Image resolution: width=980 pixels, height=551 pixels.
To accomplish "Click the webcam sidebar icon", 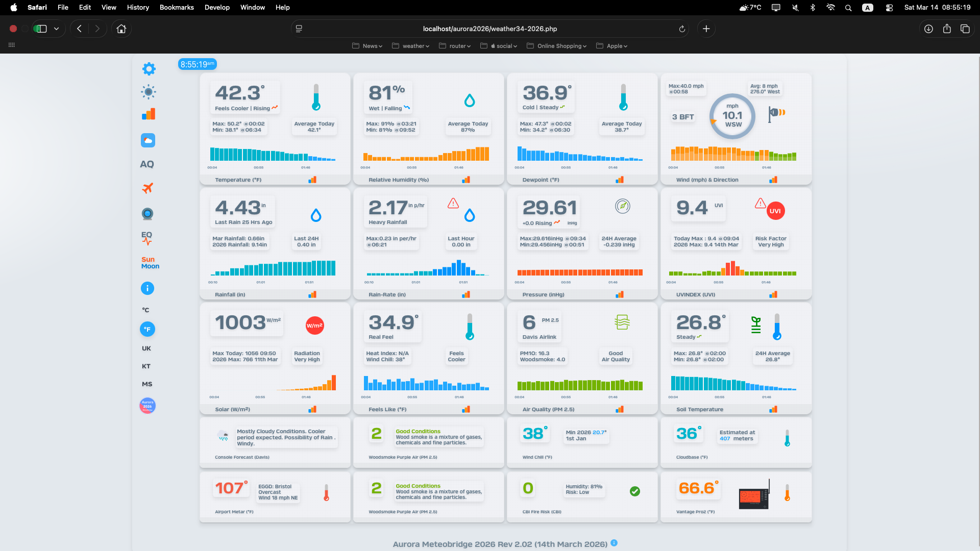I will tap(148, 214).
